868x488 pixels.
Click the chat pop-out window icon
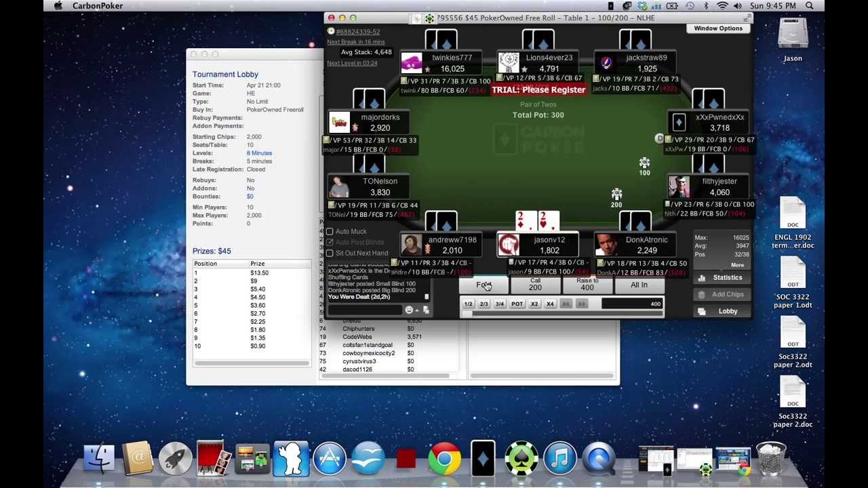click(x=426, y=310)
